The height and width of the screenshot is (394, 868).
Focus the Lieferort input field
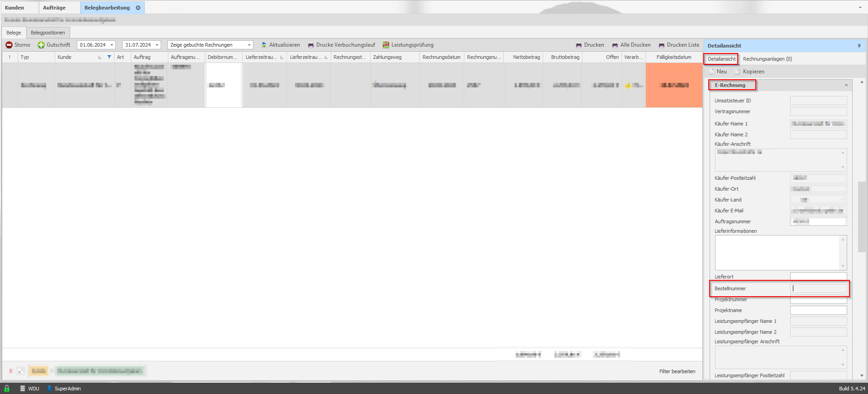(x=818, y=276)
